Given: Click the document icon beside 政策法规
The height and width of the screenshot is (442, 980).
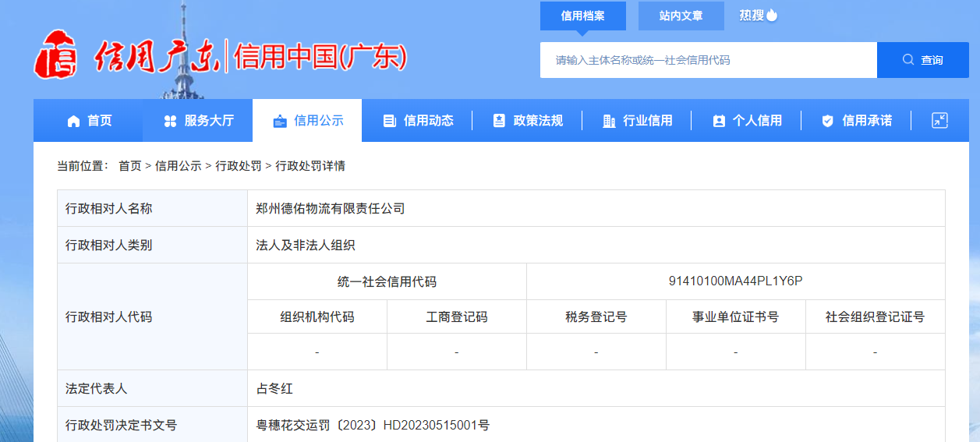Looking at the screenshot, I should point(499,121).
